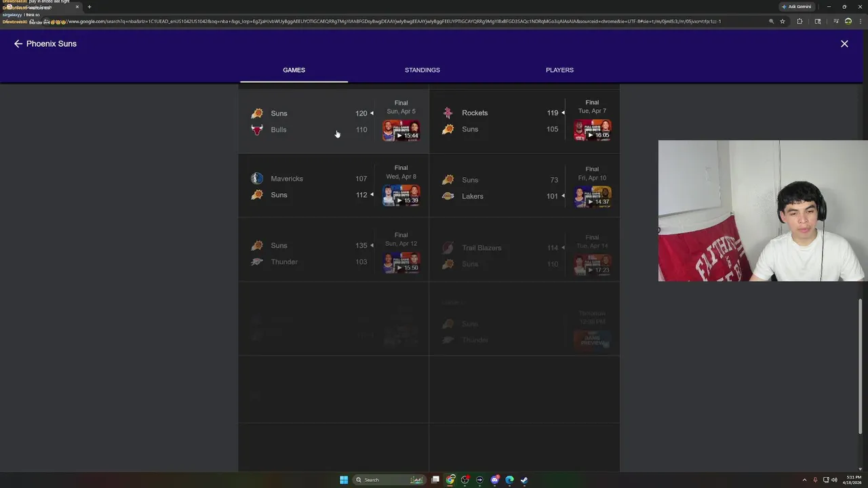Screen dimensions: 868x488
Task: Open the volume control in system tray
Action: (x=834, y=480)
